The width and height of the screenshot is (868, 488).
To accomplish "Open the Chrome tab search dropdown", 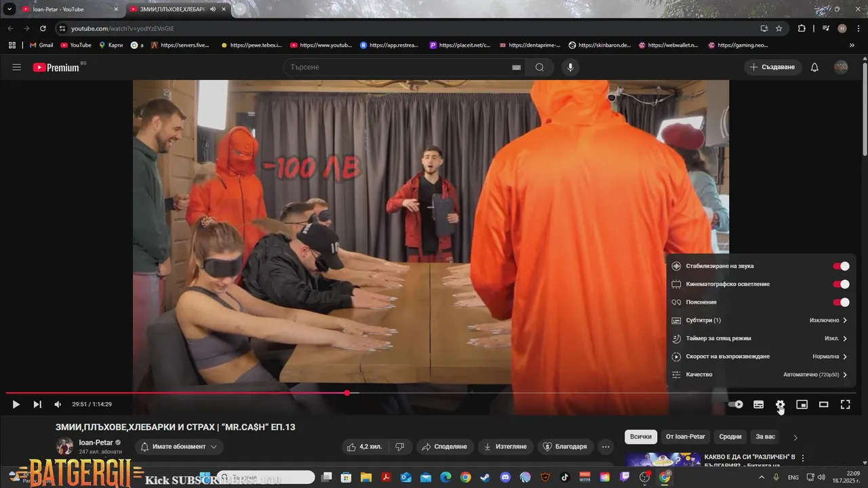I will (x=9, y=9).
